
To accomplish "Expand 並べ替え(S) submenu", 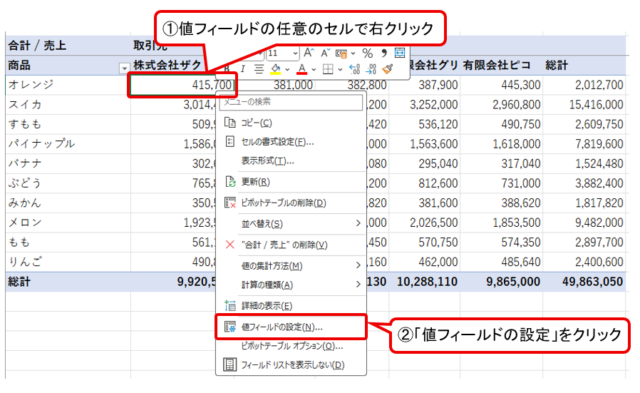I will click(x=291, y=224).
